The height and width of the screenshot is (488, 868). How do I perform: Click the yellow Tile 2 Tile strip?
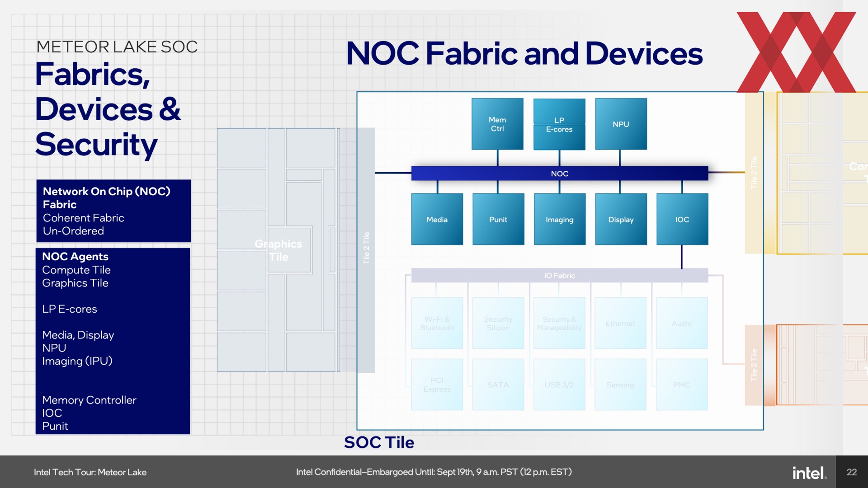click(x=754, y=173)
